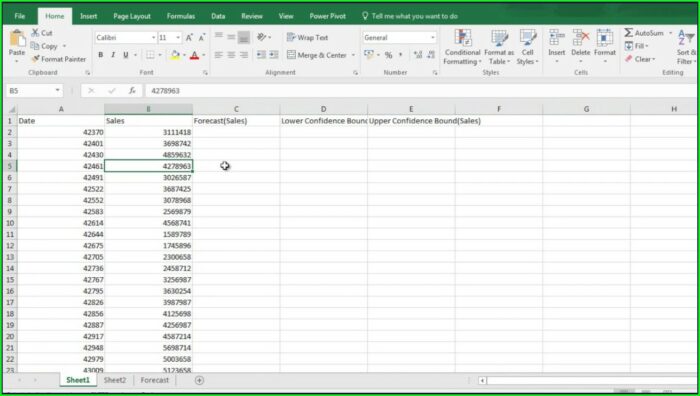Toggle italic formatting
This screenshot has height=396, width=700.
pos(113,55)
